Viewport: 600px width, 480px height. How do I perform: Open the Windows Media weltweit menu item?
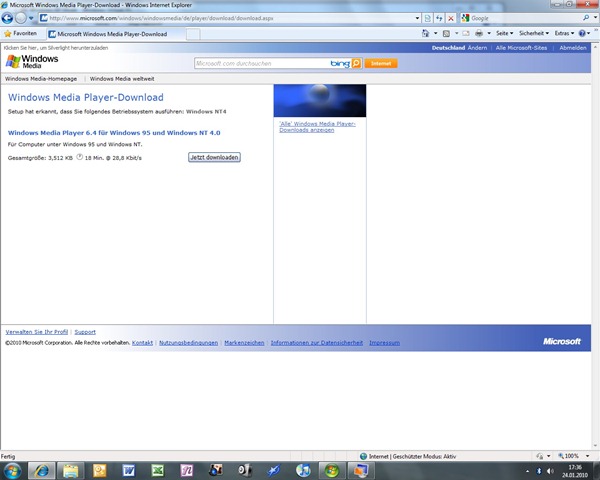tap(122, 79)
